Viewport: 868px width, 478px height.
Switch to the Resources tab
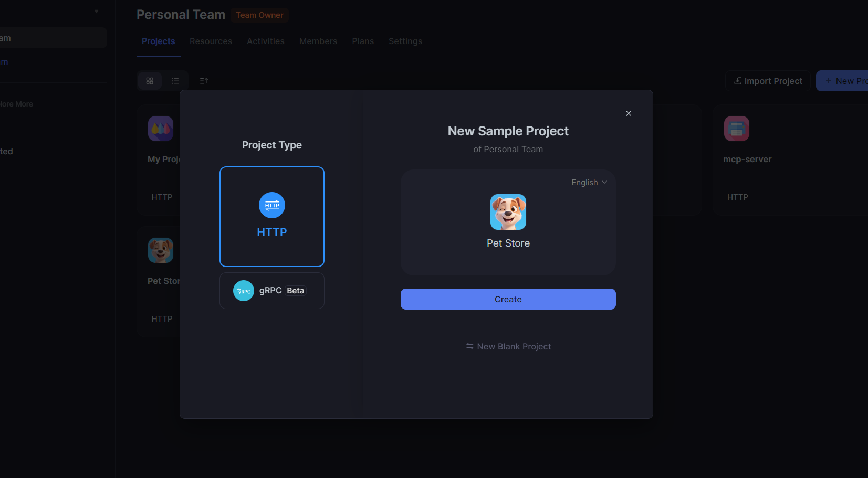211,41
